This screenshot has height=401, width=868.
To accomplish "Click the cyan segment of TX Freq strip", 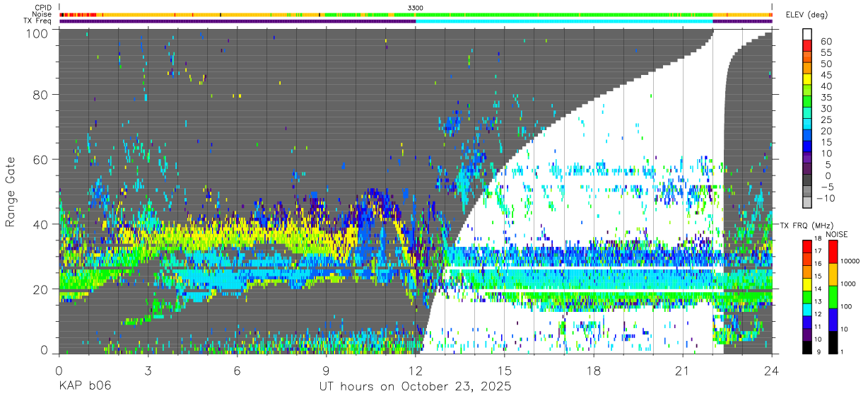I will [x=564, y=21].
